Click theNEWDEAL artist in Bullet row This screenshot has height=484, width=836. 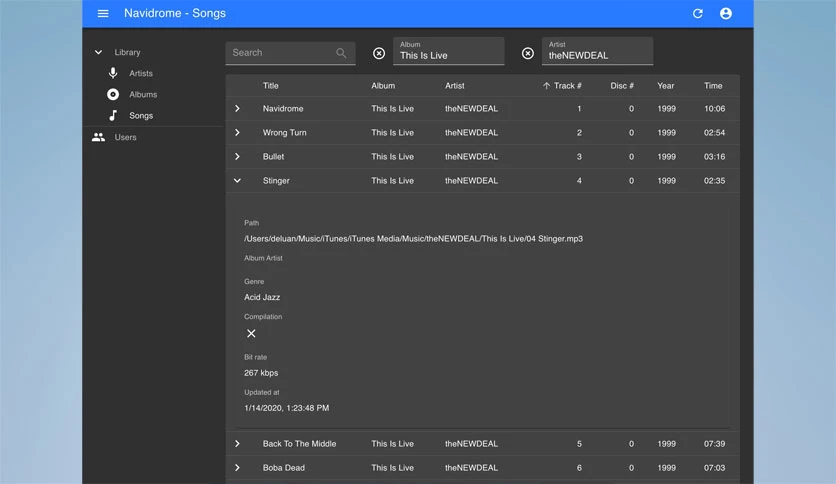tap(471, 157)
